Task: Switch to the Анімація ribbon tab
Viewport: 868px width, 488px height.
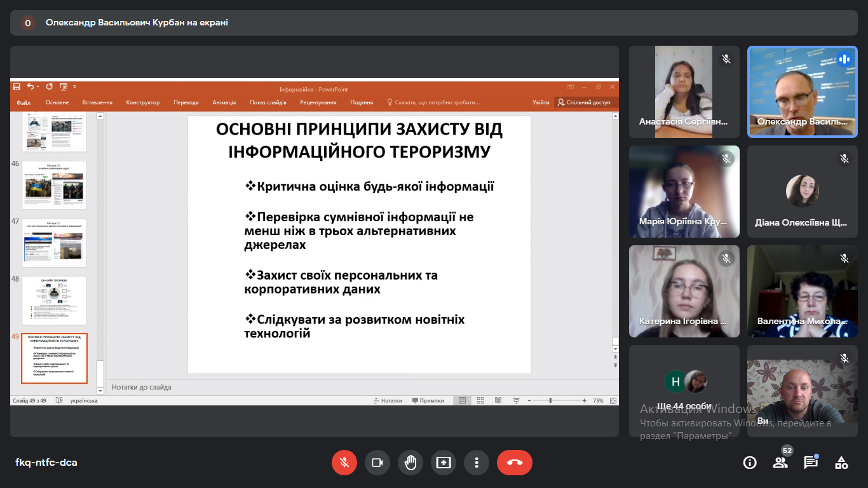Action: pyautogui.click(x=225, y=102)
